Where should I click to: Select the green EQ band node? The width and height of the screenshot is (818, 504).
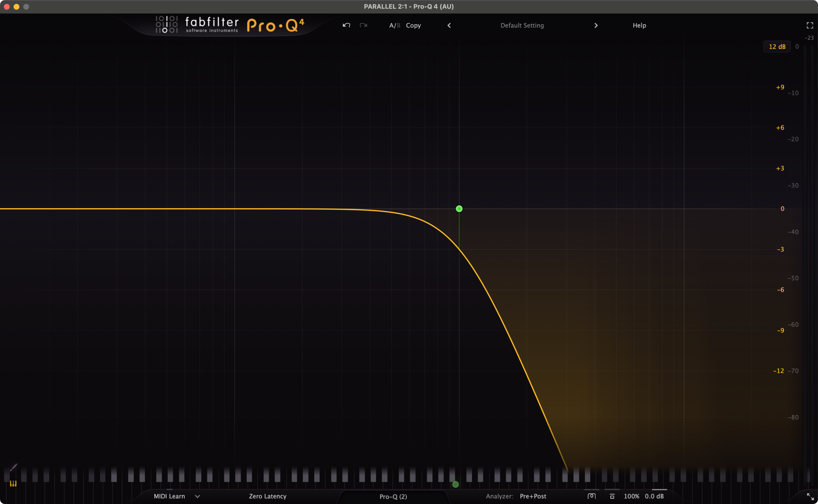click(x=459, y=209)
